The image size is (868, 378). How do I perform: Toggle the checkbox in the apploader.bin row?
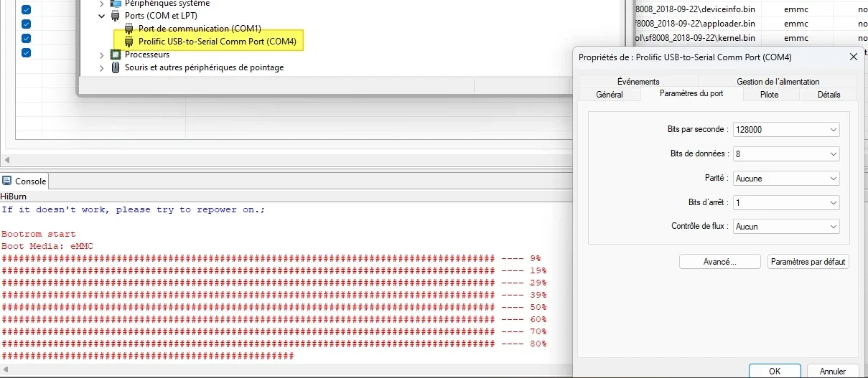(x=26, y=24)
